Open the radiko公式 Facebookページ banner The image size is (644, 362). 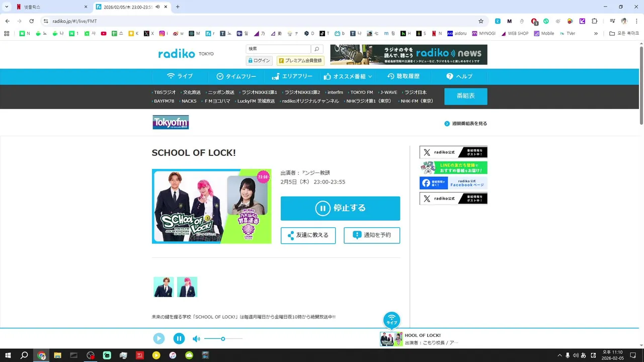[x=453, y=183]
